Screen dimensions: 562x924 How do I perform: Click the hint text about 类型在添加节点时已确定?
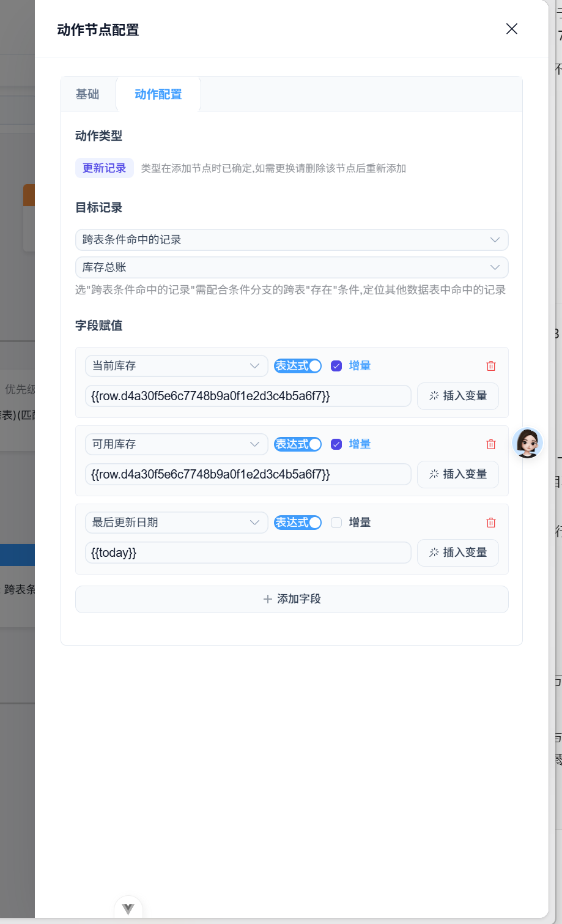[x=273, y=168]
